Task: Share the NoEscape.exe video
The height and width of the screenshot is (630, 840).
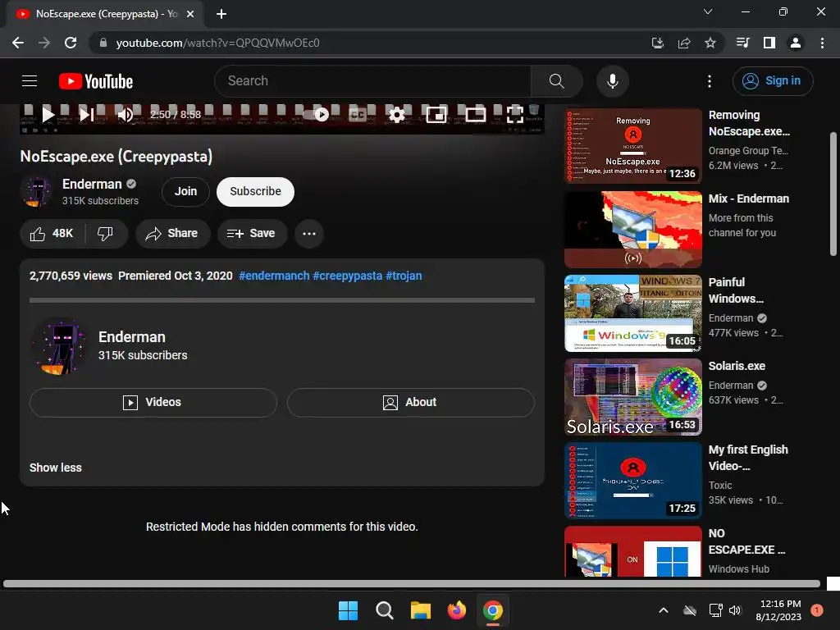Action: tap(172, 234)
